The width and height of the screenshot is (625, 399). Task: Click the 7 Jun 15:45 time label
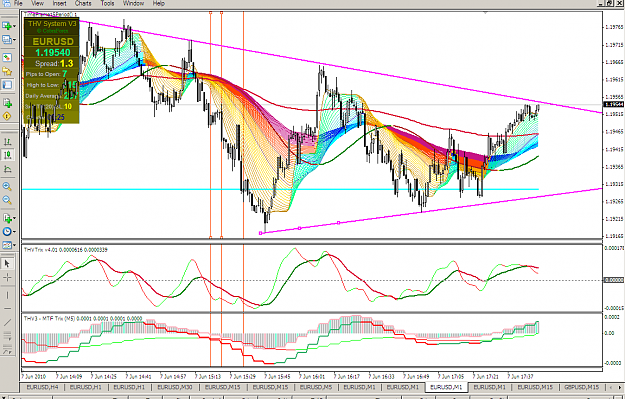277,376
